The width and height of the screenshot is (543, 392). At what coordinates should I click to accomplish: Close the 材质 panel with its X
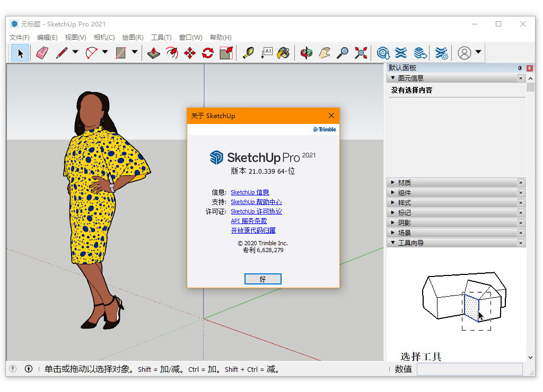coord(521,182)
